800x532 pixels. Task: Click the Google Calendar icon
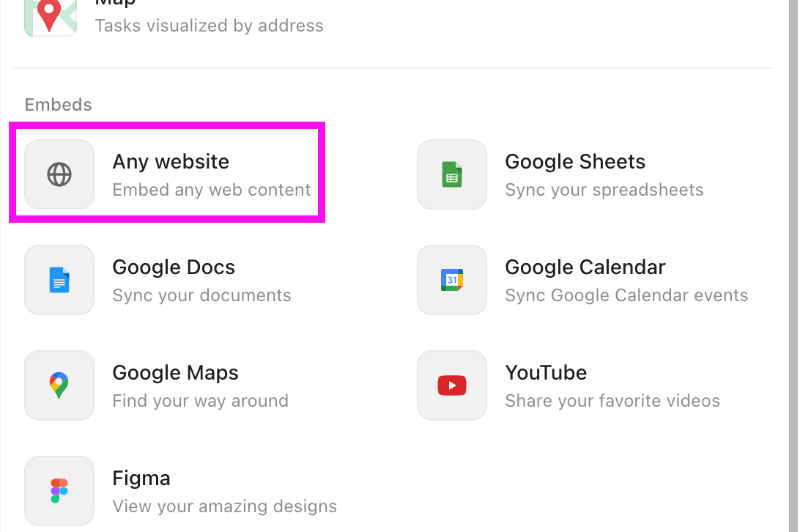tap(452, 280)
